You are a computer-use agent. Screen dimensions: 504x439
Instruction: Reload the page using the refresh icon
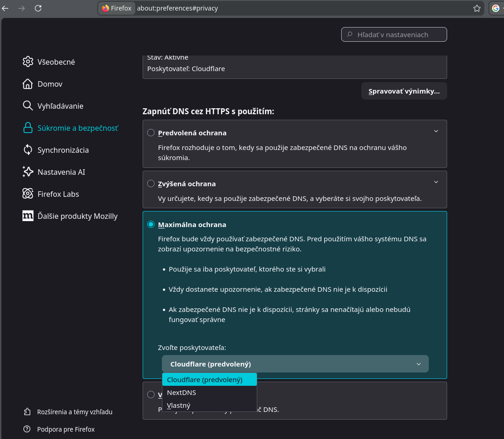(x=38, y=8)
